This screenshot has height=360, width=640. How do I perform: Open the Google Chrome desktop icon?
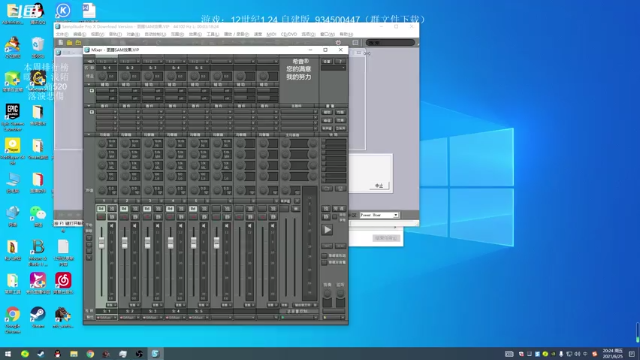13,320
